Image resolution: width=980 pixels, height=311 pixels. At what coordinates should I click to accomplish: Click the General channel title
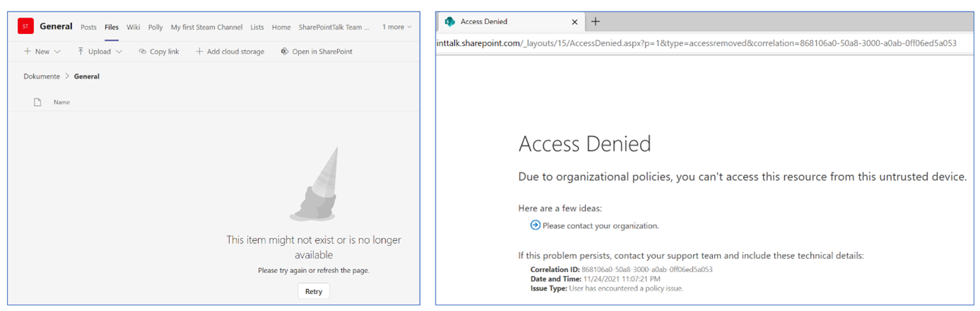(56, 26)
